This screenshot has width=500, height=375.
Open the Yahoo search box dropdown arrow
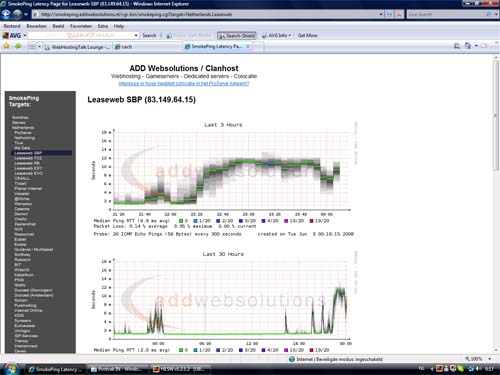click(136, 35)
